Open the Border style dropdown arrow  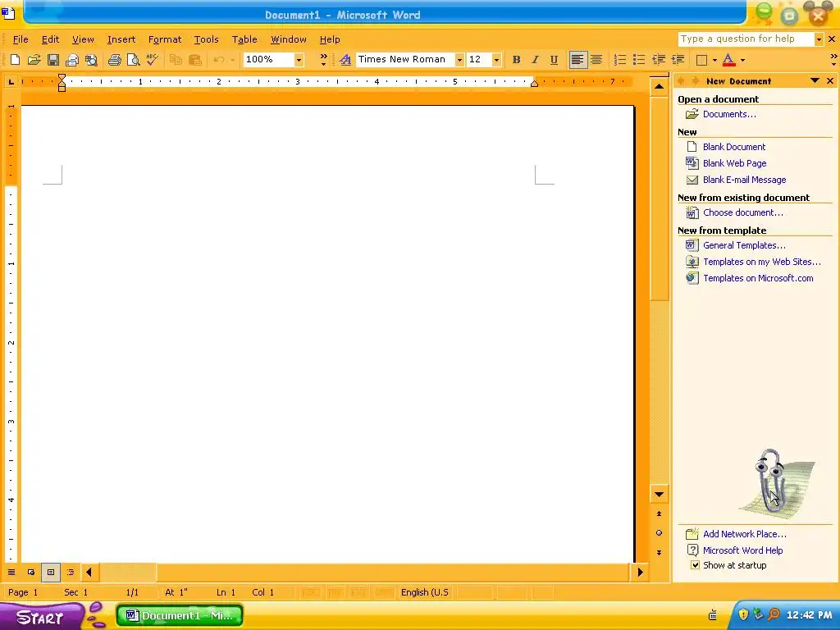pyautogui.click(x=714, y=60)
